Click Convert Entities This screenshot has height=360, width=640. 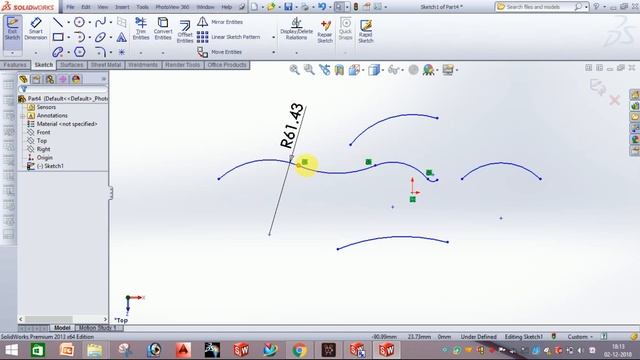click(x=163, y=29)
